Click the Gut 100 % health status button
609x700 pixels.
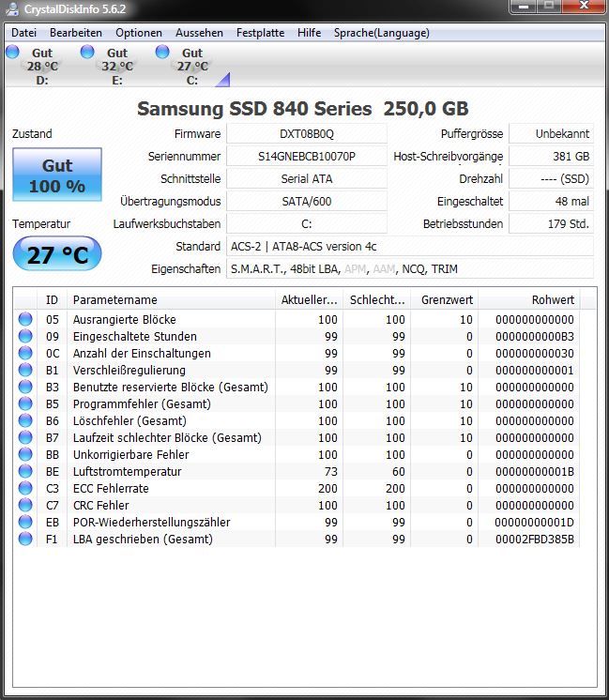coord(57,175)
